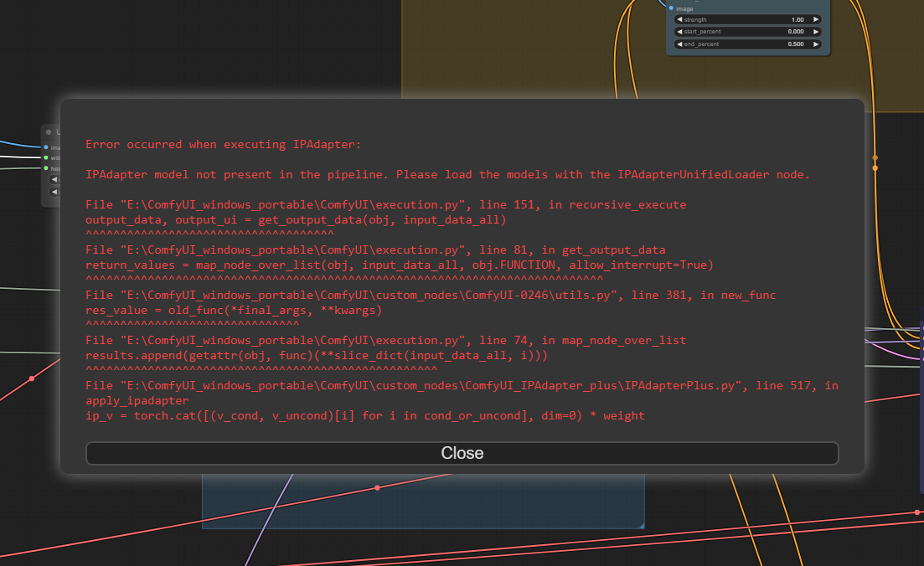924x566 pixels.
Task: Click the start_percent slider field
Action: pyautogui.click(x=748, y=32)
